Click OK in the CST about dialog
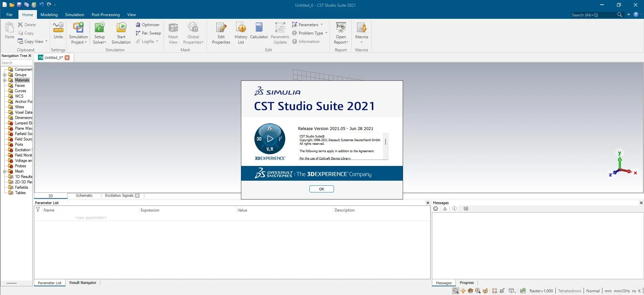 click(321, 189)
